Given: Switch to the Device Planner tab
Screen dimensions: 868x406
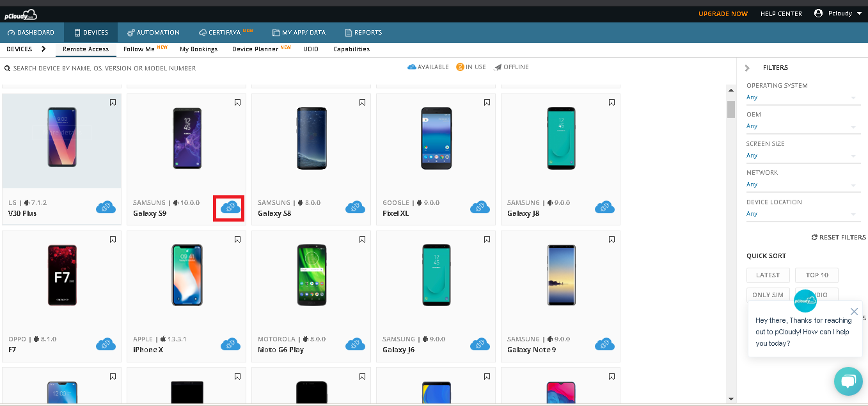Looking at the screenshot, I should tap(261, 49).
